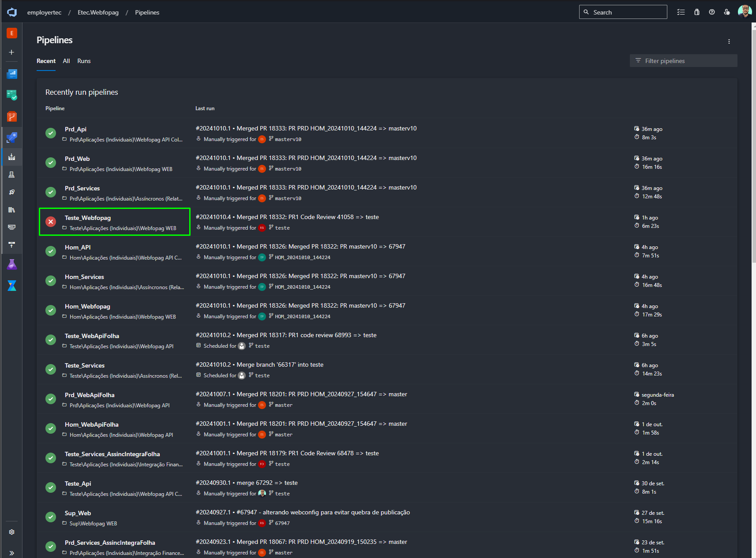Switch to the All tab

coord(66,61)
